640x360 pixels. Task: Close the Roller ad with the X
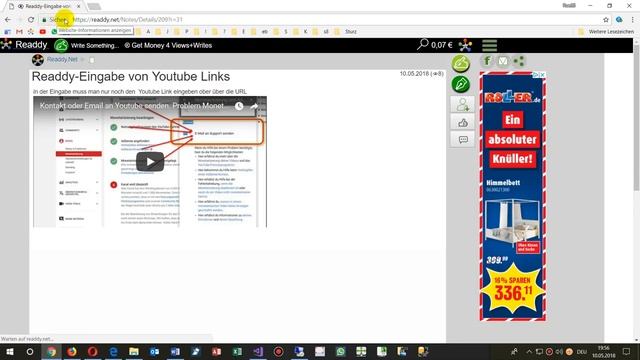542,75
